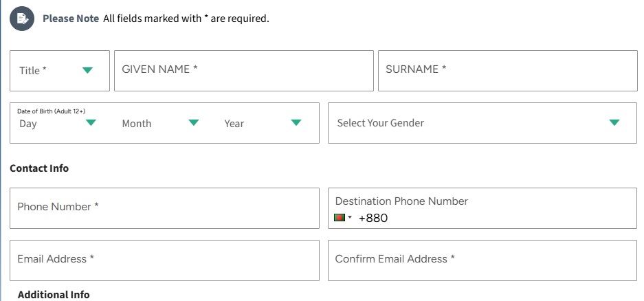Click into the Phone Number field

point(164,208)
